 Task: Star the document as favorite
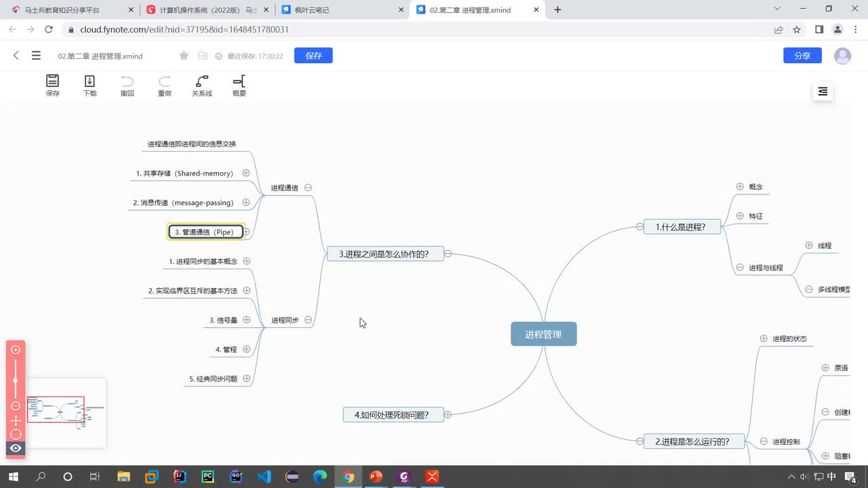[x=184, y=56]
